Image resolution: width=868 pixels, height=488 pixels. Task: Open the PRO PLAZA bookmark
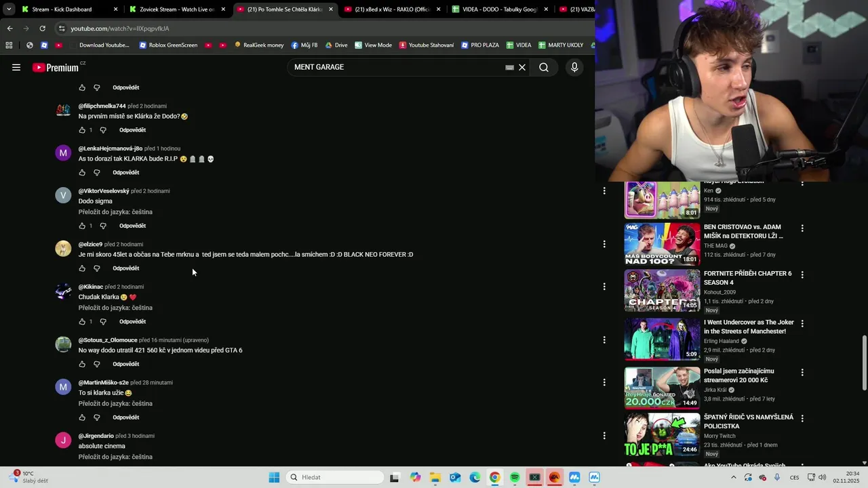click(x=480, y=45)
